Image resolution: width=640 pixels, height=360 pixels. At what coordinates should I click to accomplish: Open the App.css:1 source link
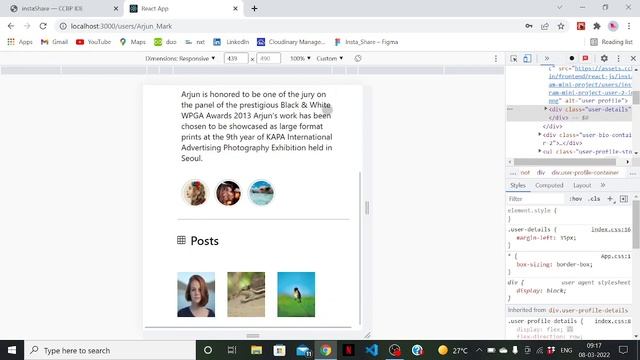pos(616,256)
